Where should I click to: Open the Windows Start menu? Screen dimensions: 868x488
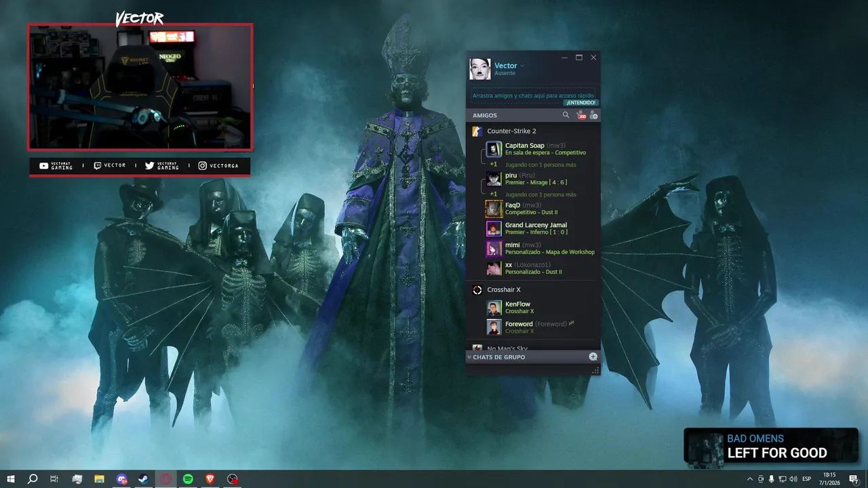11,479
